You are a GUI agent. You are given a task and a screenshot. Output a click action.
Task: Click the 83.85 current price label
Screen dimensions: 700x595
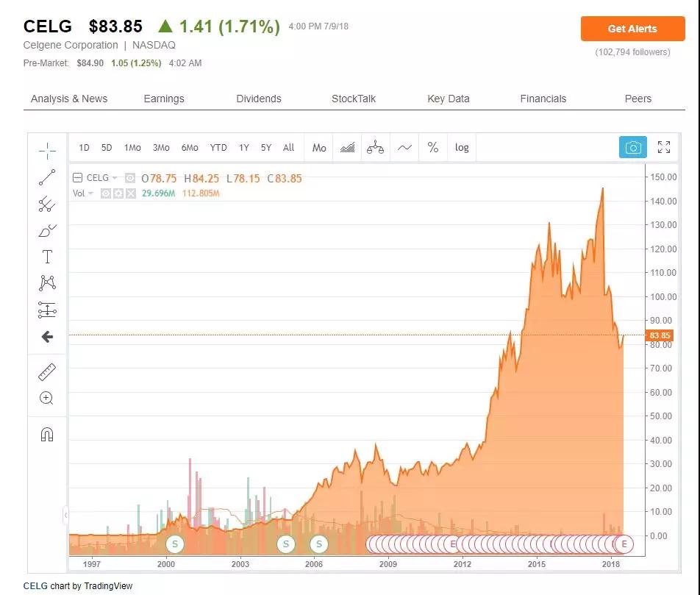[660, 335]
